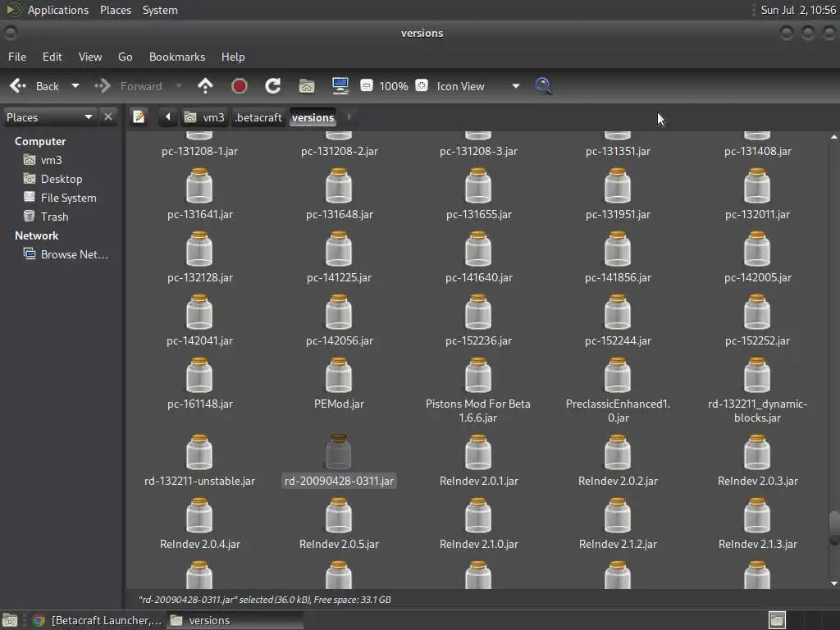Open the Home folder toolbar icon

click(x=307, y=86)
